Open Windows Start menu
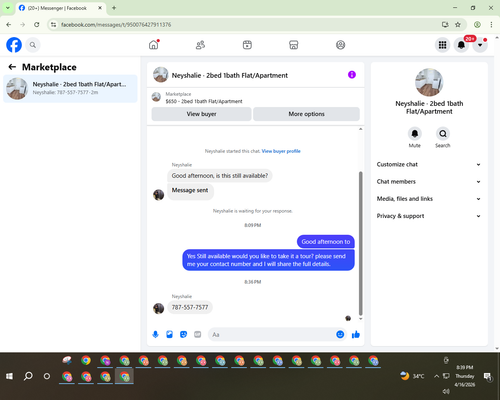 pos(9,376)
